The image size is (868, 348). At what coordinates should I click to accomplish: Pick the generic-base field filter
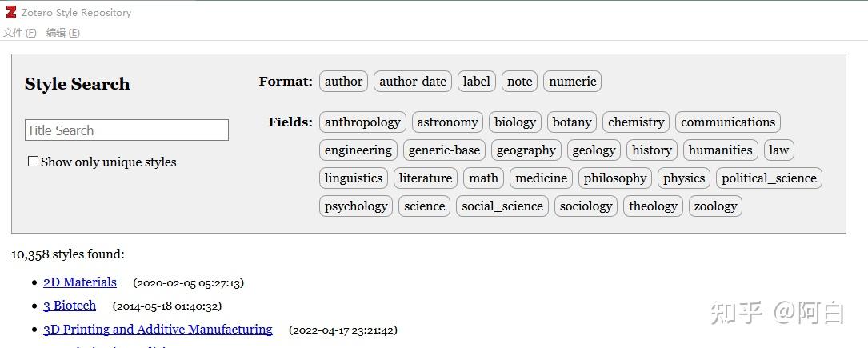(x=445, y=150)
